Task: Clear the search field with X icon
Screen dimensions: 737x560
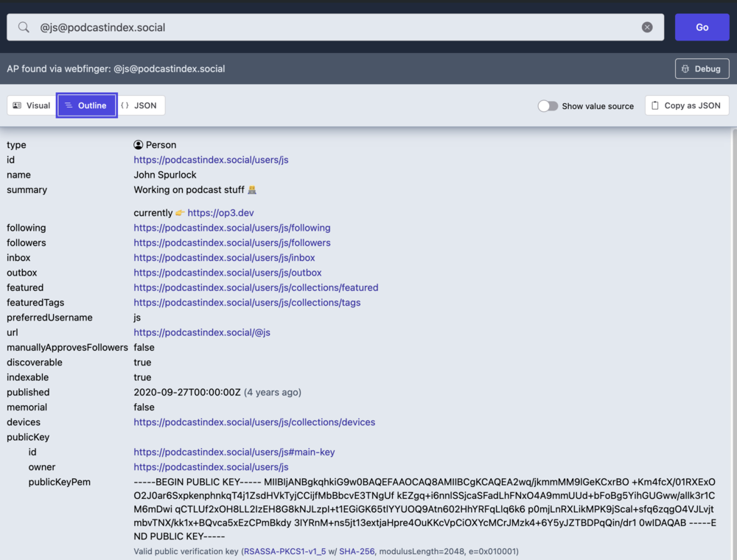Action: pyautogui.click(x=647, y=27)
